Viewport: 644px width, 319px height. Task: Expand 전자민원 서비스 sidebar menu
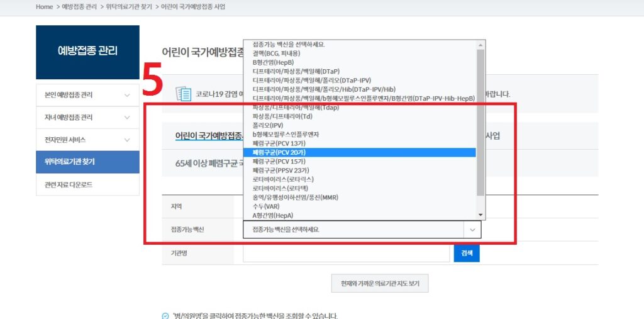click(87, 140)
